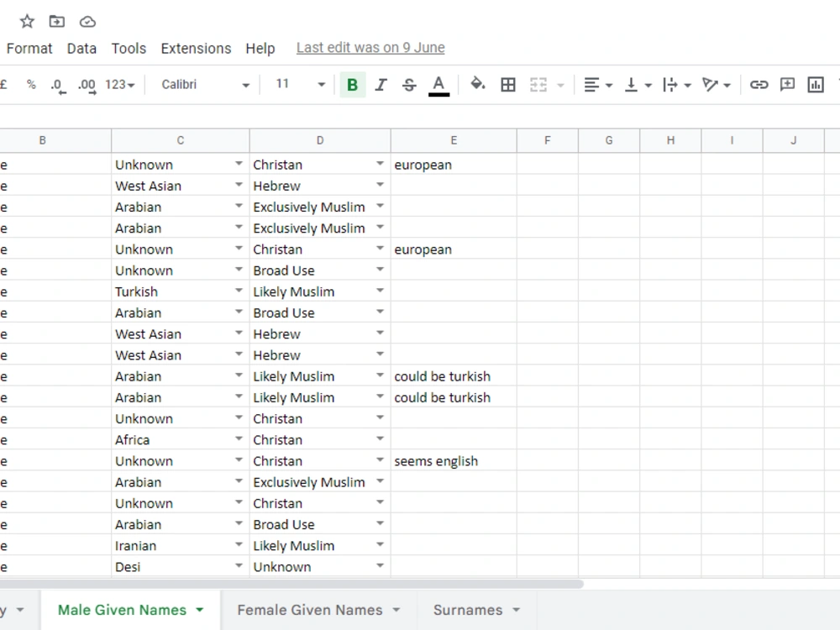Open Help menu
Viewport: 840px width, 630px height.
coord(260,48)
